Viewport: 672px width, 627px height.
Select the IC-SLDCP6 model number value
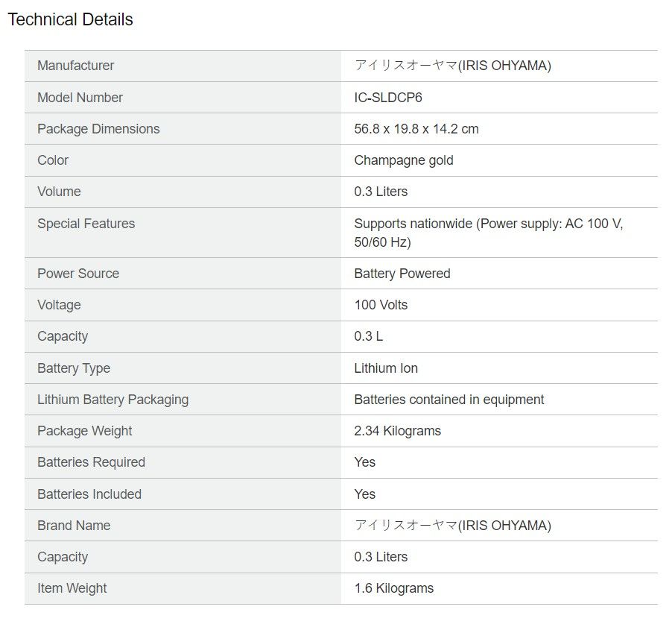[x=388, y=98]
